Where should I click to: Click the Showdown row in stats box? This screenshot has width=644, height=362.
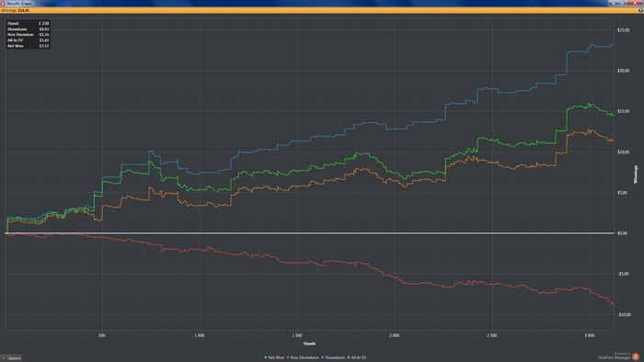point(28,29)
